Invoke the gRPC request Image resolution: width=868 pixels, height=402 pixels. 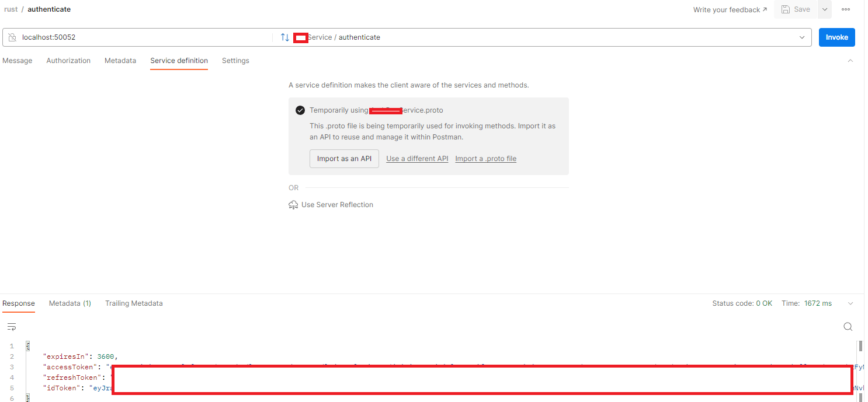(837, 37)
